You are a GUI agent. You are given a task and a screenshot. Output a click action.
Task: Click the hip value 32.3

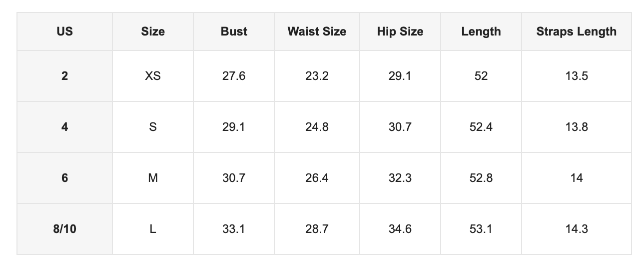[x=400, y=178]
